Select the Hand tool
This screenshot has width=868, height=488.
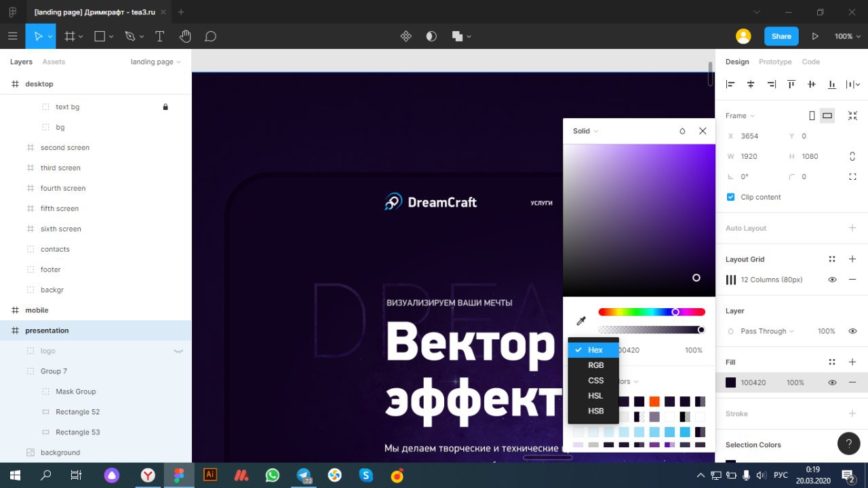185,36
